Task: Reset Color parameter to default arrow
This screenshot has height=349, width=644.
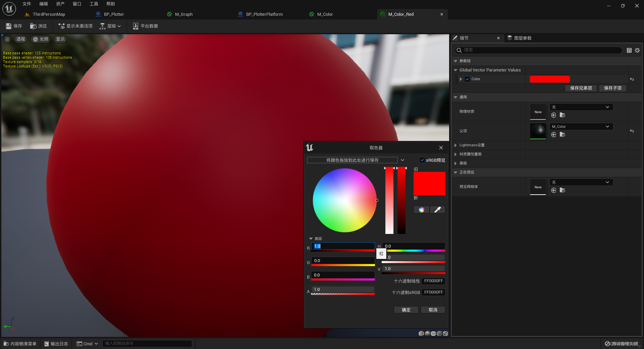Action: [632, 79]
